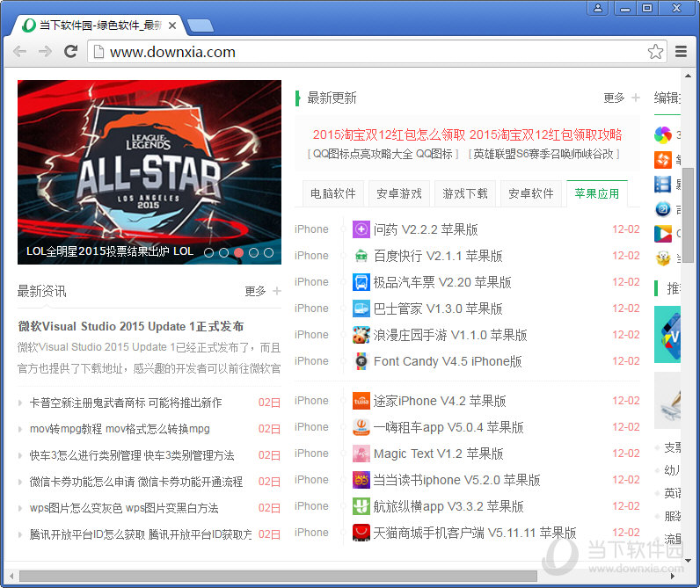Open 天猫商城手机客户端 V5.11.11 text link
The height and width of the screenshot is (588, 700).
pos(475,533)
